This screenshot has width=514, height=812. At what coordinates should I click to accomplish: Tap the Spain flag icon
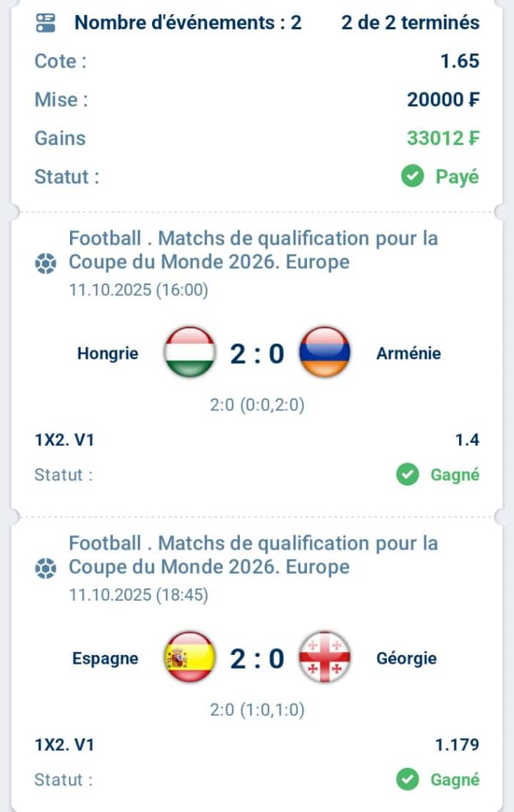[190, 658]
